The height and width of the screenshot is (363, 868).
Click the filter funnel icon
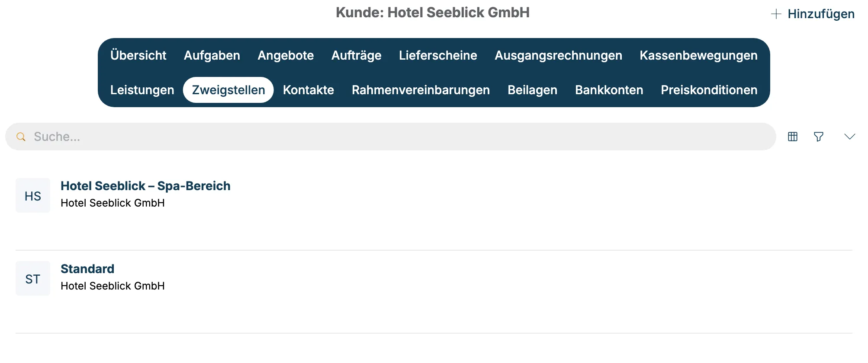[x=819, y=137]
